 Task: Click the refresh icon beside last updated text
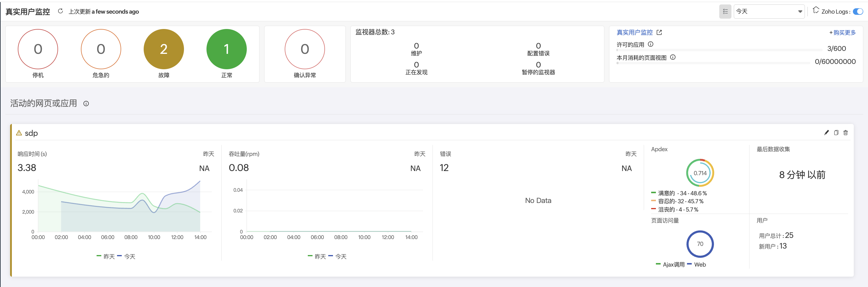point(60,11)
